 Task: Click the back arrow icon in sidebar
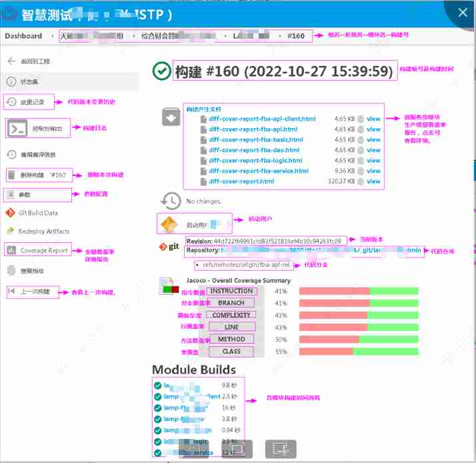coord(11,61)
